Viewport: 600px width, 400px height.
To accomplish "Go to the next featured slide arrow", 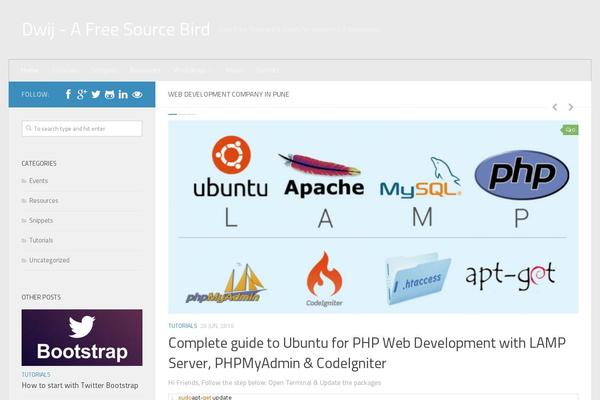I will click(x=571, y=107).
